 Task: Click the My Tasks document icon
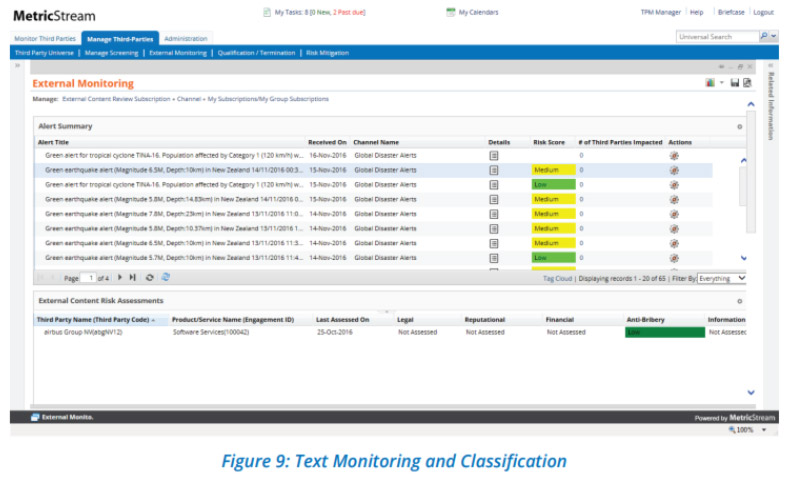[x=267, y=12]
